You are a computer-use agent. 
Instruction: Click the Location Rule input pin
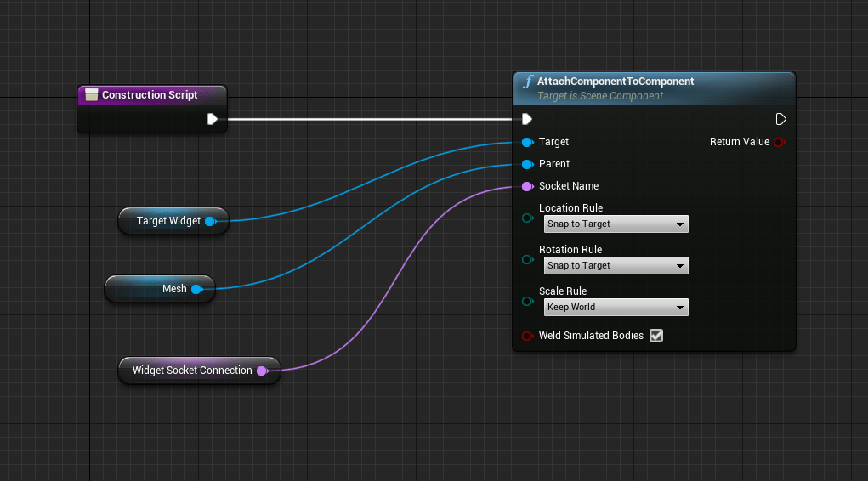coord(527,218)
